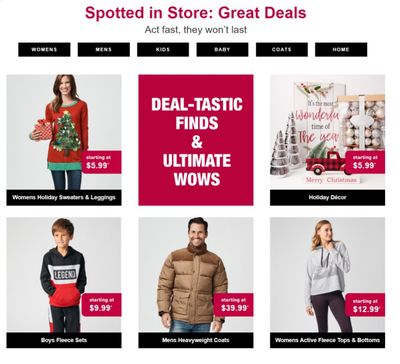Browse the COATS category
Screen dimensions: 400x364
[282, 49]
